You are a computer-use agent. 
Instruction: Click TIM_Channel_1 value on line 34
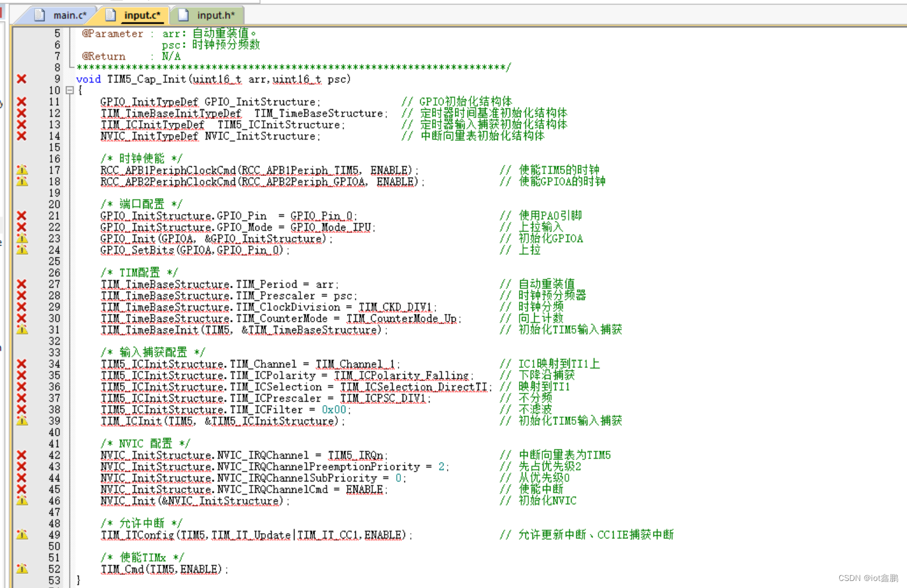(x=355, y=364)
